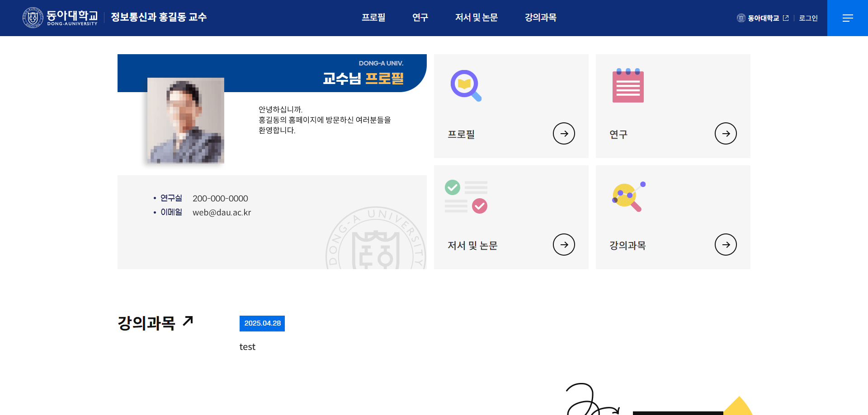Open the hamburger menu in header

pyautogui.click(x=847, y=18)
